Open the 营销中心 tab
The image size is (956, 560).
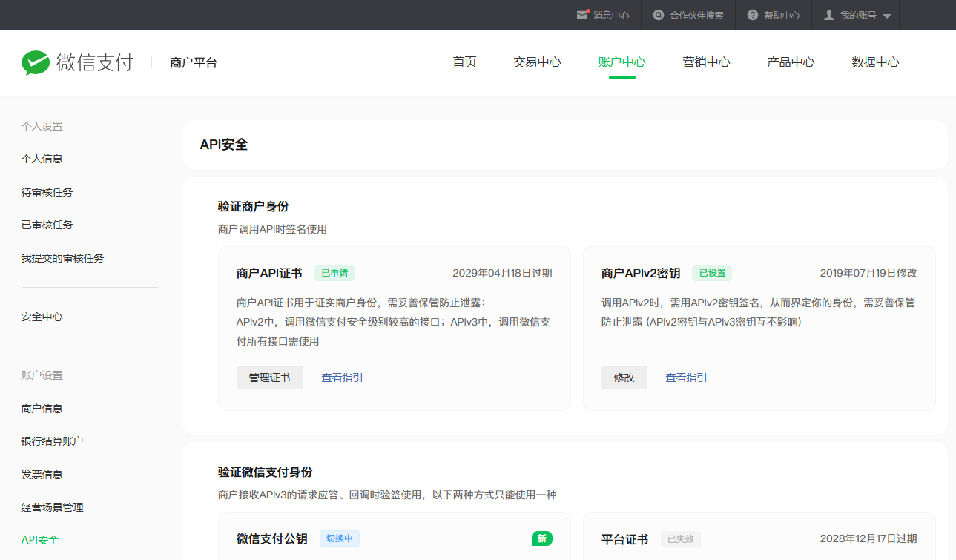pos(707,62)
